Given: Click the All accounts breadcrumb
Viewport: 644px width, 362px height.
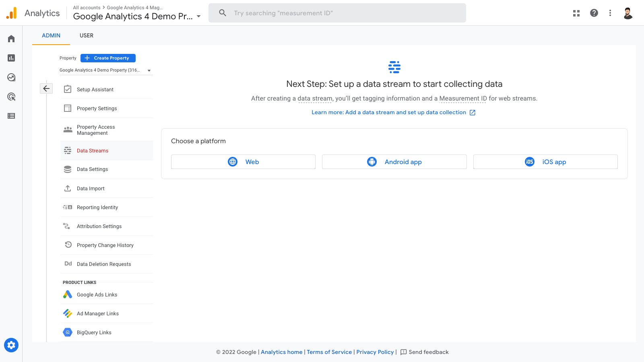Looking at the screenshot, I should tap(87, 8).
